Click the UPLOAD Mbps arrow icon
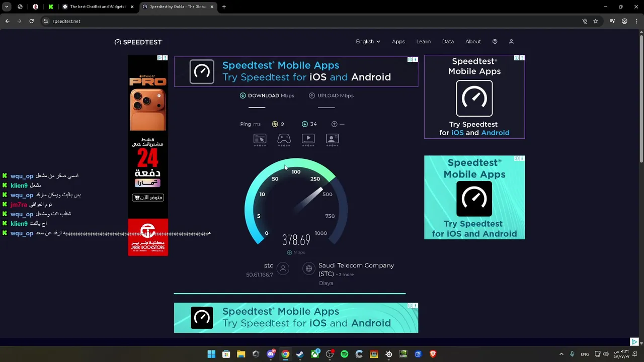Screen dimensions: 644x362 tap(312, 96)
